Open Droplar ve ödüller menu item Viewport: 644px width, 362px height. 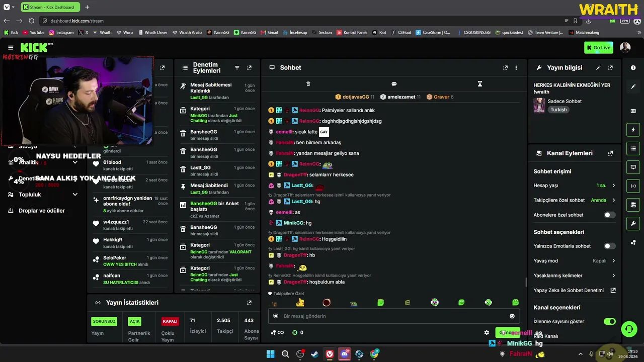point(42,211)
